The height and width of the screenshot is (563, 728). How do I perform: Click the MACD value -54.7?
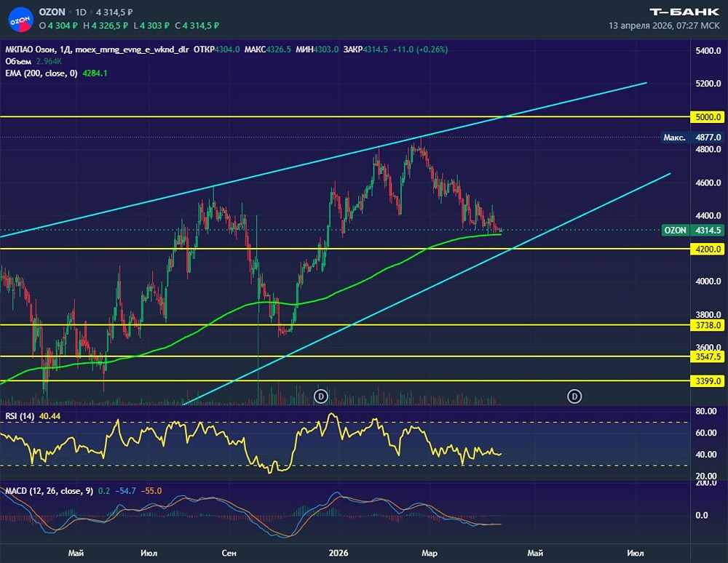[x=125, y=491]
